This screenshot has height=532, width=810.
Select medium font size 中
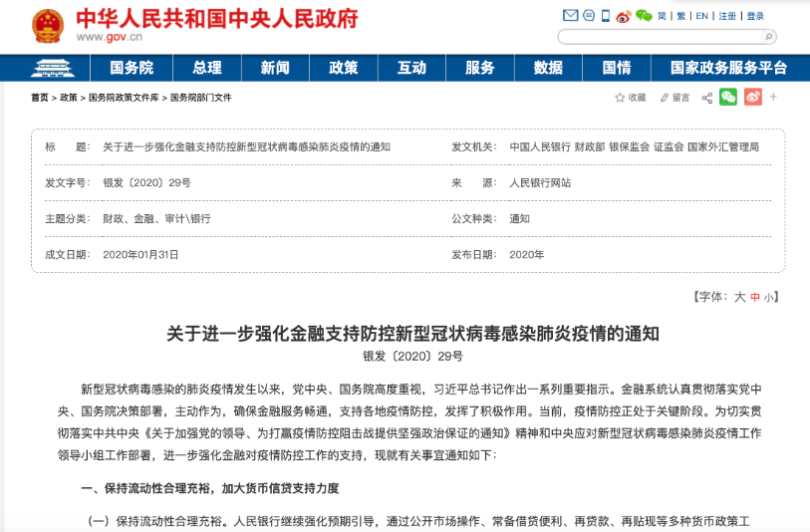[754, 297]
